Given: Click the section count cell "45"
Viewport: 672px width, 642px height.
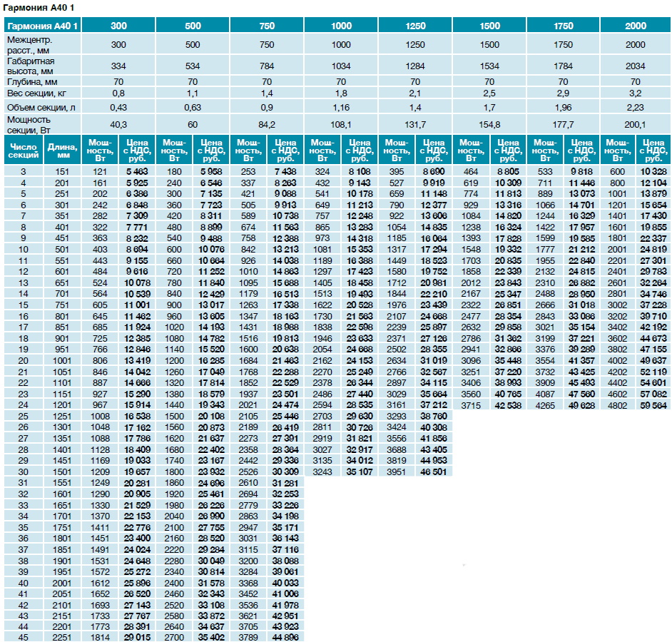Looking at the screenshot, I should [x=23, y=637].
